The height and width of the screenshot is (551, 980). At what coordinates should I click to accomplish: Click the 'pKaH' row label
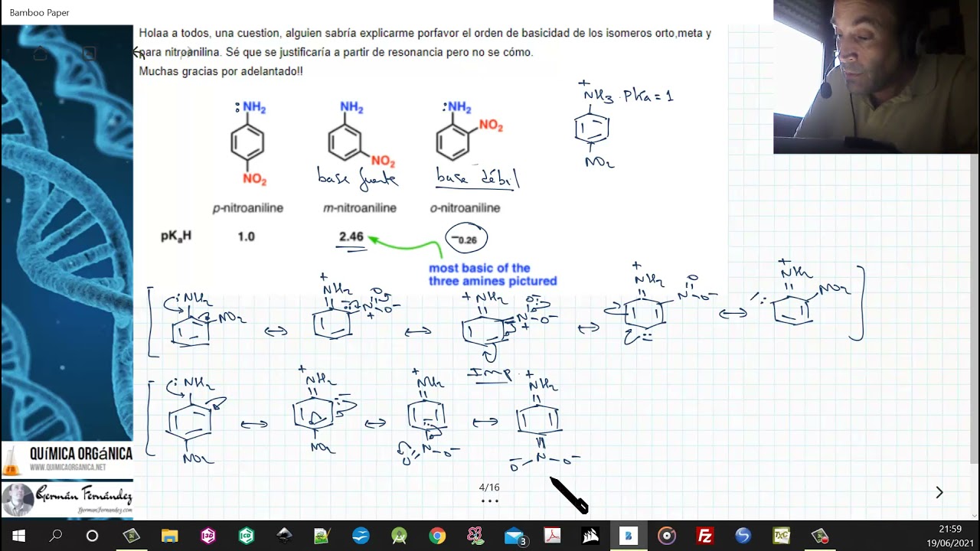pos(176,237)
